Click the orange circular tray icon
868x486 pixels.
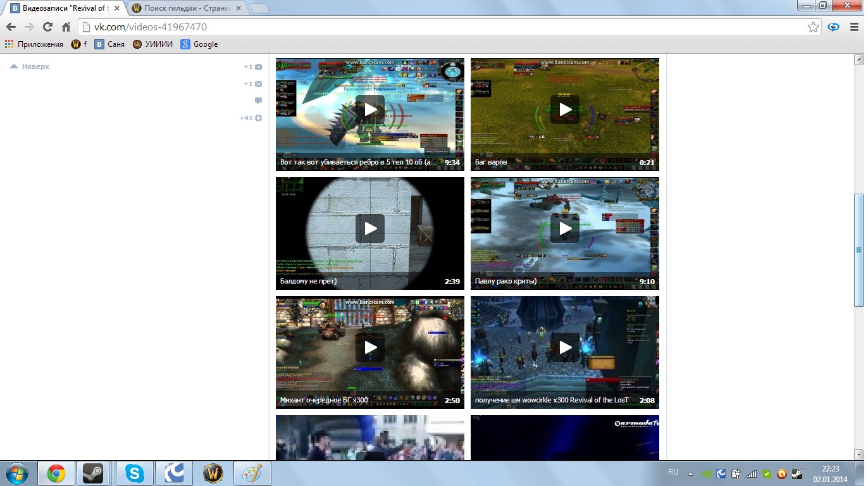(782, 473)
